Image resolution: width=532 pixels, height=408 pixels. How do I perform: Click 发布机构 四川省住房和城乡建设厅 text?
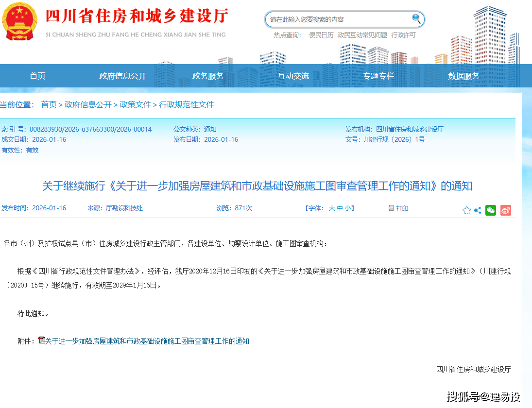[x=394, y=129]
